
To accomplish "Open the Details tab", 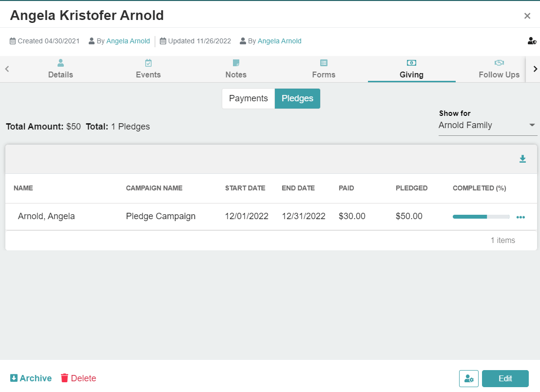I will coord(60,69).
